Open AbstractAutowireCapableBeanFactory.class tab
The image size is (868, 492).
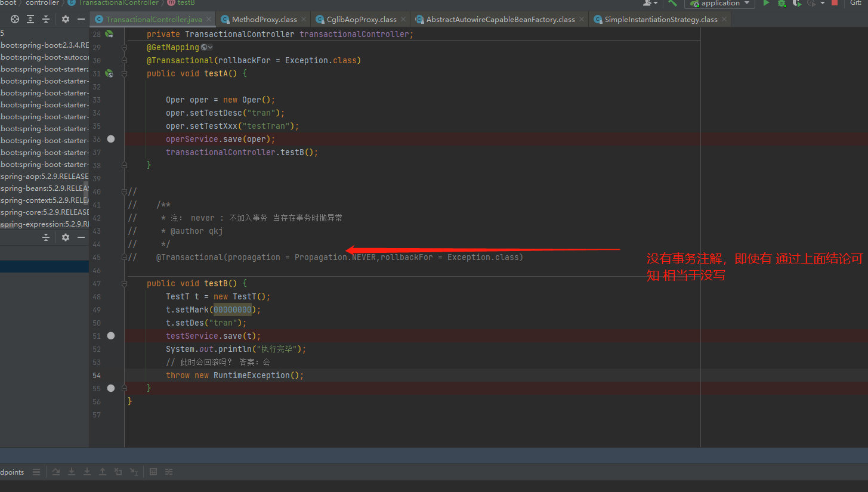[x=501, y=20]
